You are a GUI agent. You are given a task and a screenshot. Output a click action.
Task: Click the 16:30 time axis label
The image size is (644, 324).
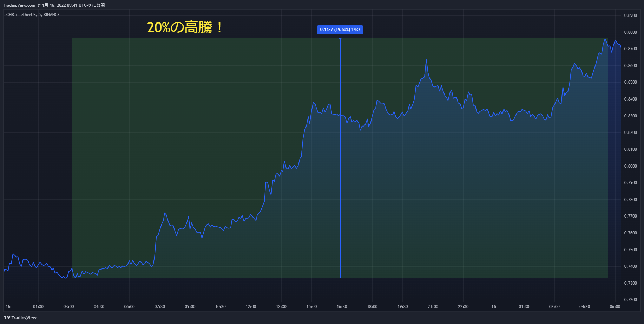coord(342,307)
